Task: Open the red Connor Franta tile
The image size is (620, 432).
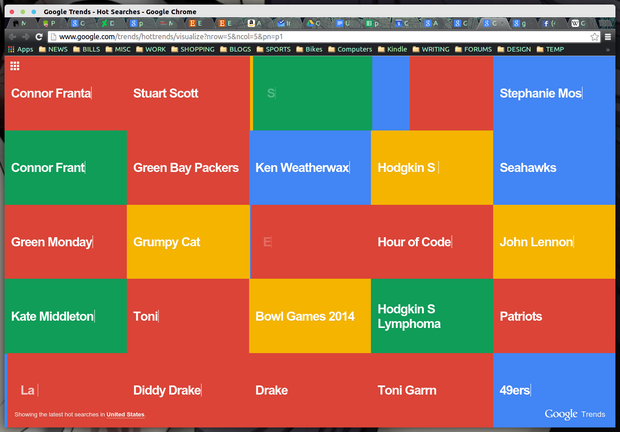Action: coord(66,93)
